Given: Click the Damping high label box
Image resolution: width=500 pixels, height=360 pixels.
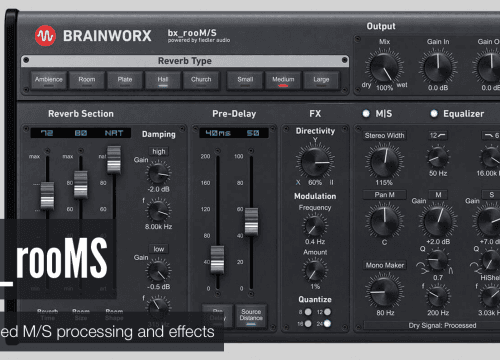Looking at the screenshot, I should point(159,151).
